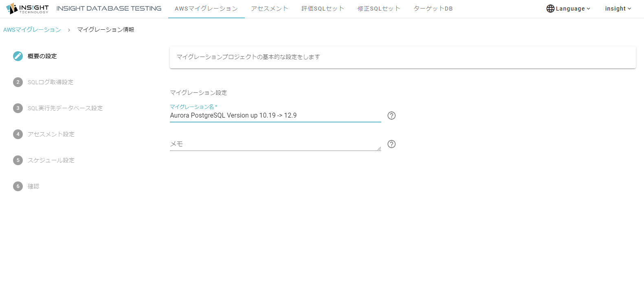Click step 2 circle icon

pos(18,82)
